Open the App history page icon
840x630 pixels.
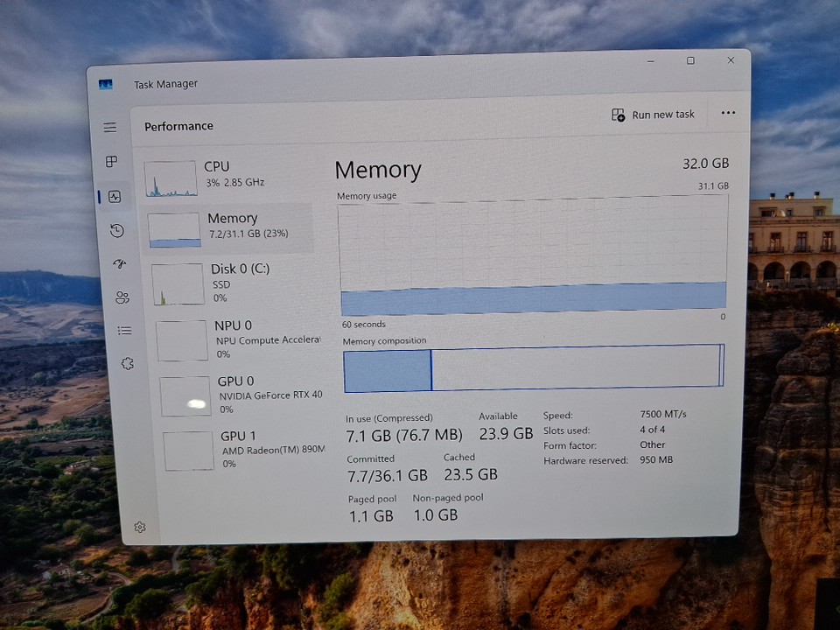[x=117, y=231]
